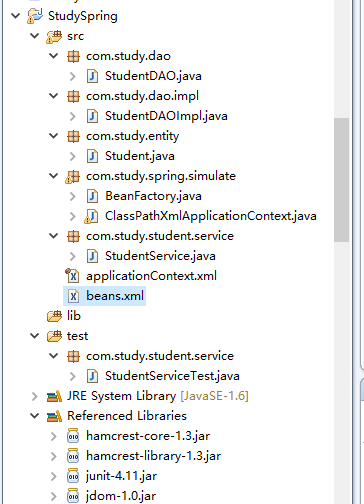
Task: Click the Referenced Libraries icon
Action: (x=54, y=416)
